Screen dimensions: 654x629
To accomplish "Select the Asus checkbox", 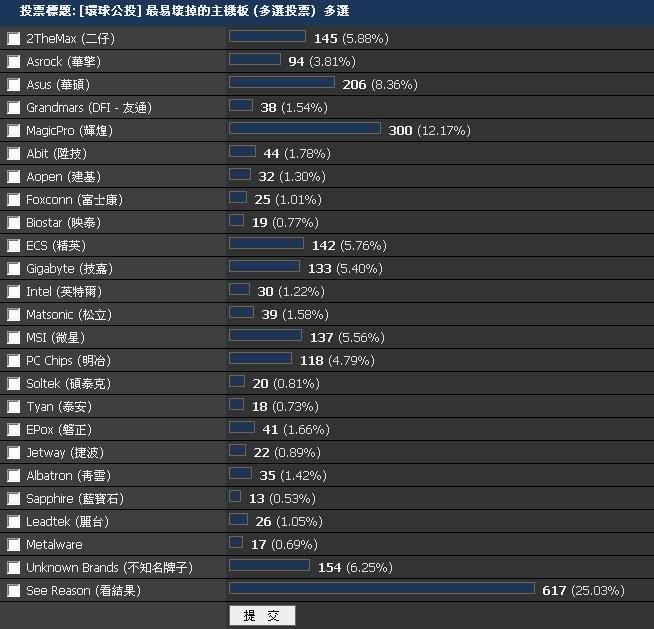I will 13,85.
